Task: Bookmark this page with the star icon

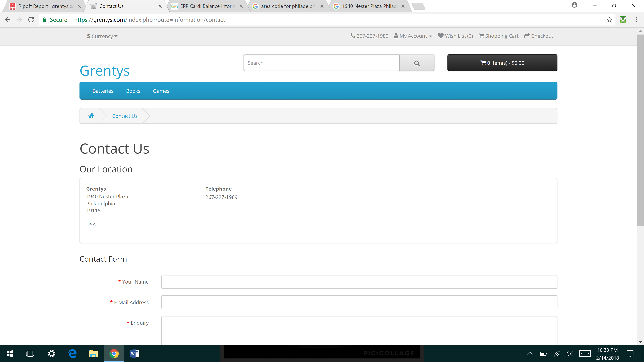Action: tap(609, 20)
